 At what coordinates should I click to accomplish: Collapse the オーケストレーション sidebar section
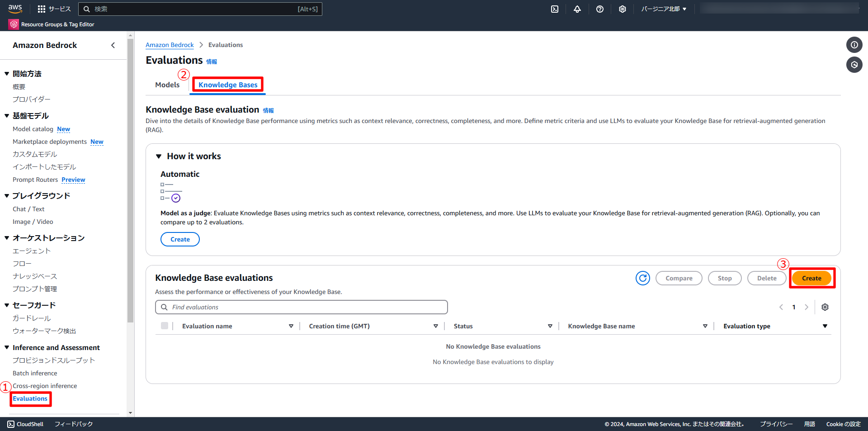[x=7, y=238]
